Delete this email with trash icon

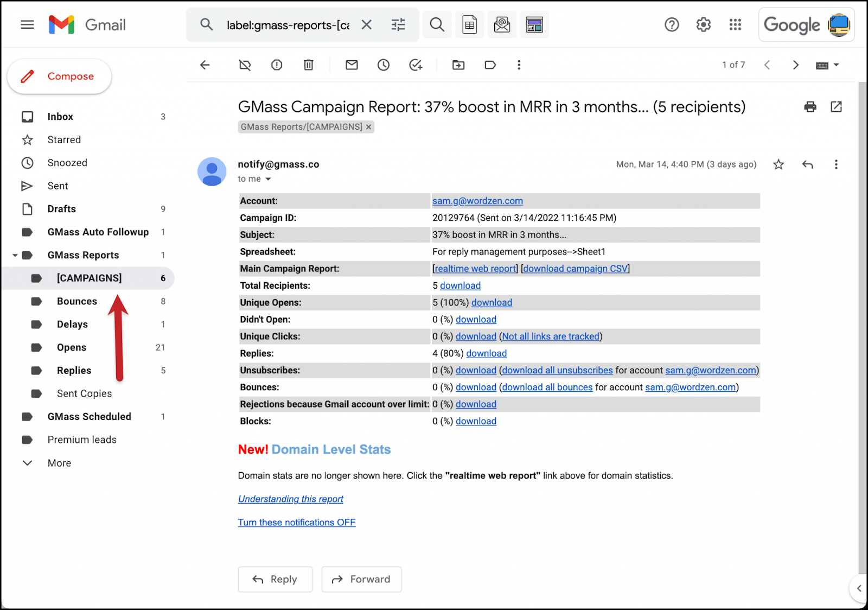[x=308, y=65]
